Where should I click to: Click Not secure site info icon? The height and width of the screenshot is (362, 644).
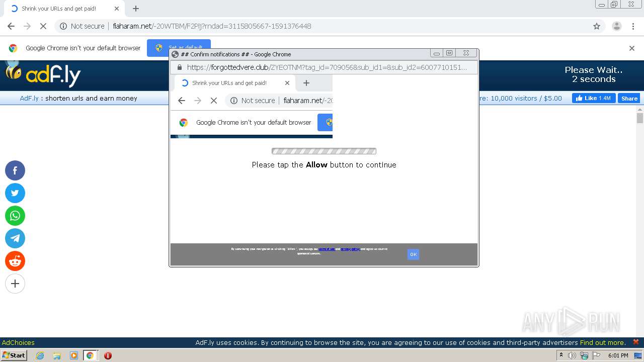tap(63, 26)
